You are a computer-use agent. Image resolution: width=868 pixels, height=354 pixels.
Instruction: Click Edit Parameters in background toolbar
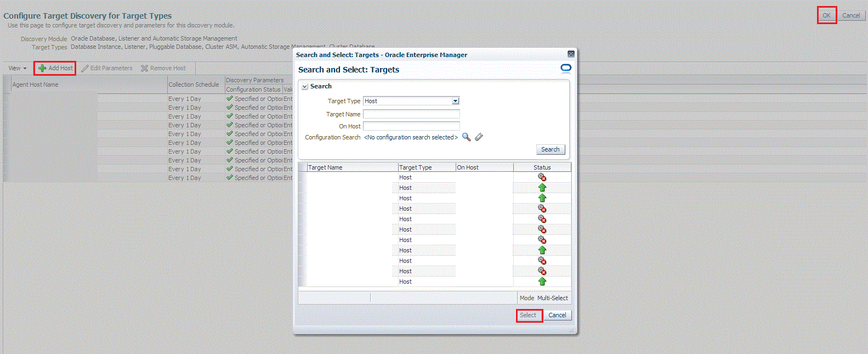pos(107,68)
